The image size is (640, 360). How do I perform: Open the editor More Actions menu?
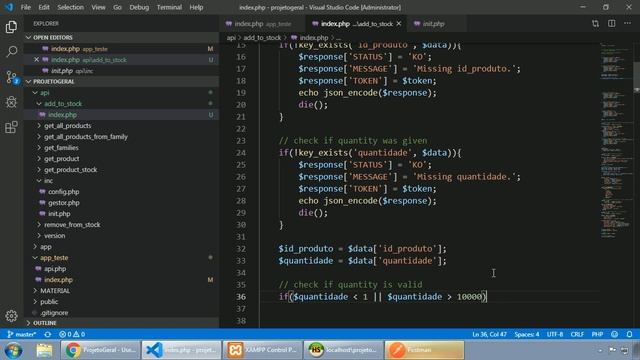pos(627,24)
